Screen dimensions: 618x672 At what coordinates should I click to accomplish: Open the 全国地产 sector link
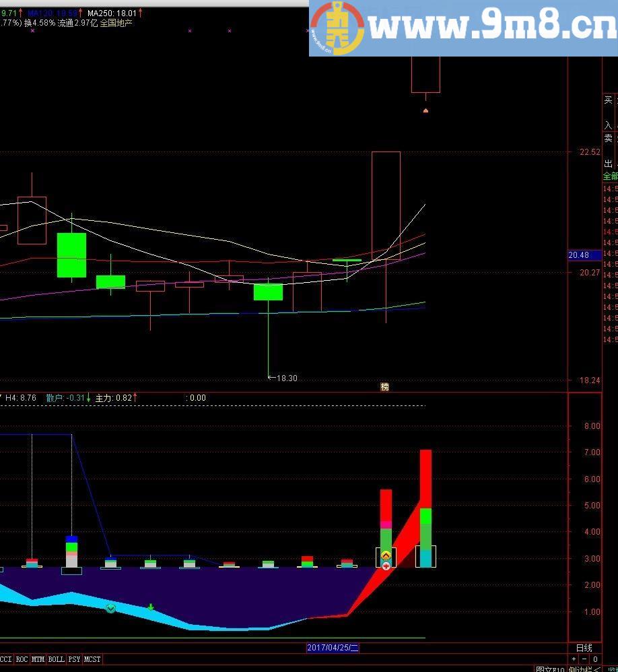click(116, 23)
